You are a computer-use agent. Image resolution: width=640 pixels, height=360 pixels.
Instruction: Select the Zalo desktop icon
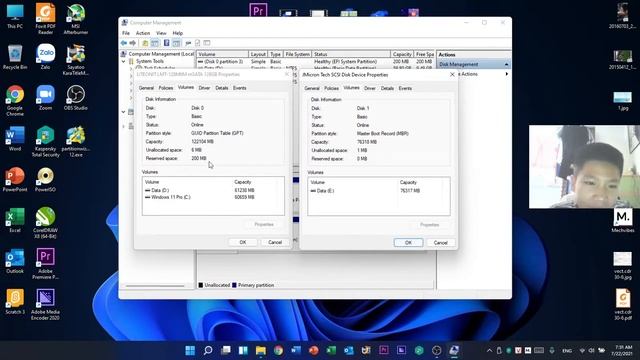(x=45, y=57)
